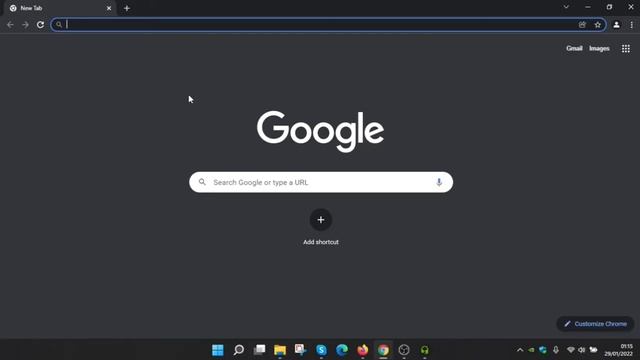Launch Microsoft Edge from the taskbar
Image resolution: width=640 pixels, height=360 pixels.
tap(342, 350)
